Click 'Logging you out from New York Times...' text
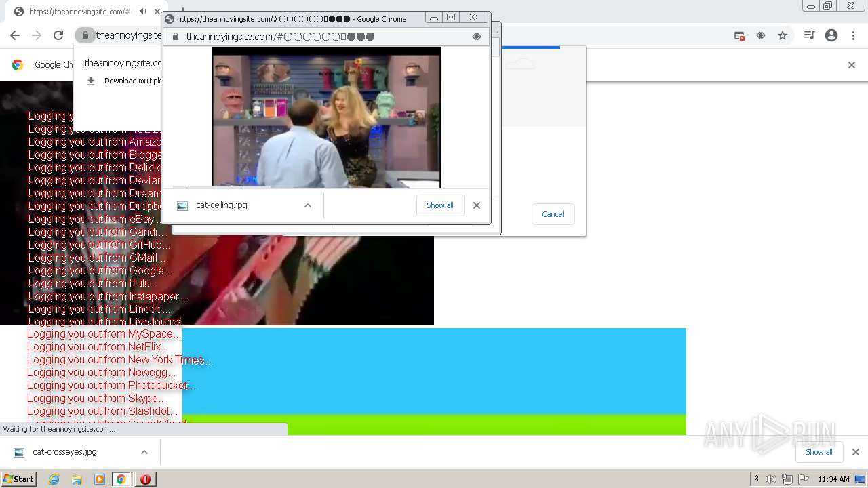Screen dimensions: 868x488 tap(119, 360)
